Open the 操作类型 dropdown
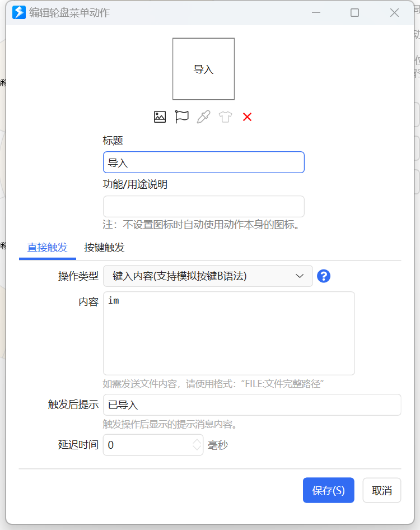420x530 pixels. pyautogui.click(x=208, y=276)
